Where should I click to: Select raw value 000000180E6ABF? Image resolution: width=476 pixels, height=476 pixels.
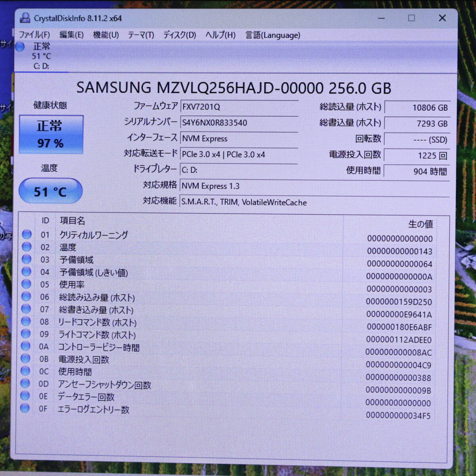399,327
